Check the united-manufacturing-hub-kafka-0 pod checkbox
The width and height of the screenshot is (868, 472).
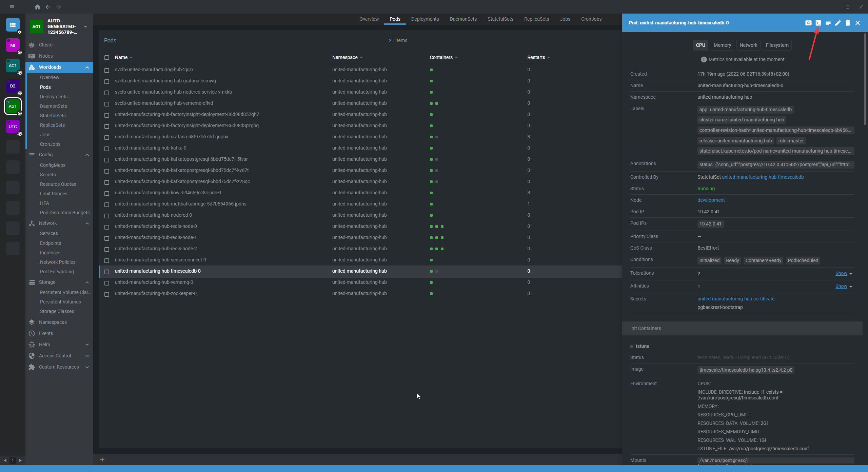[x=107, y=149]
